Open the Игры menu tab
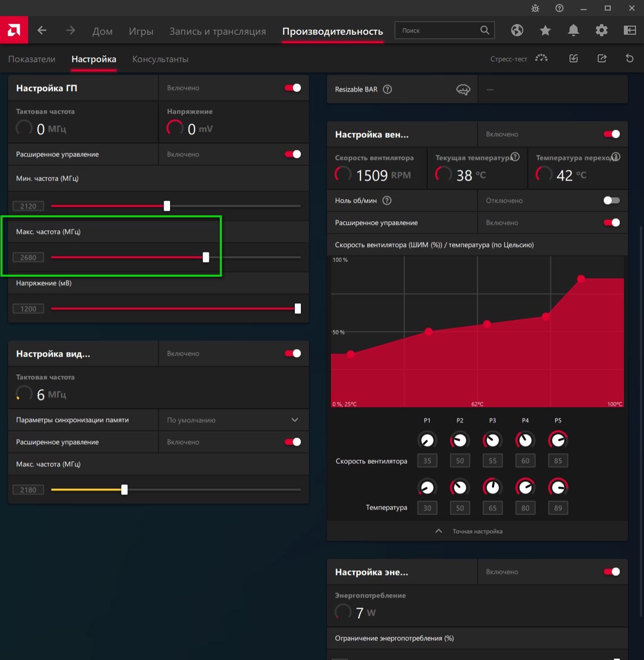The image size is (644, 660). tap(141, 31)
